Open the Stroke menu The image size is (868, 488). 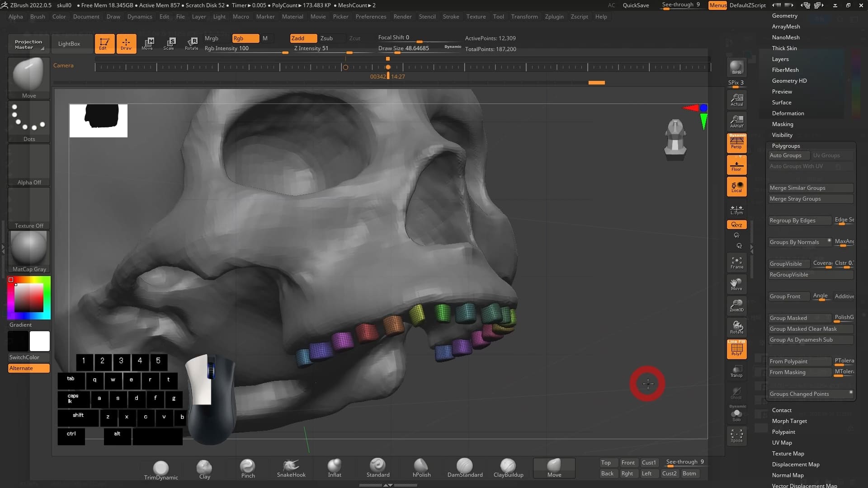pos(450,17)
